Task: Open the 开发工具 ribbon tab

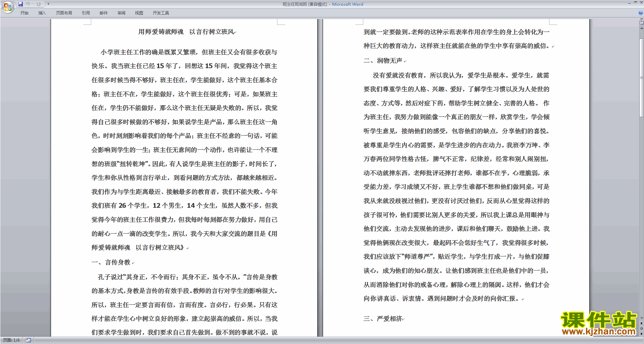Action: [161, 13]
